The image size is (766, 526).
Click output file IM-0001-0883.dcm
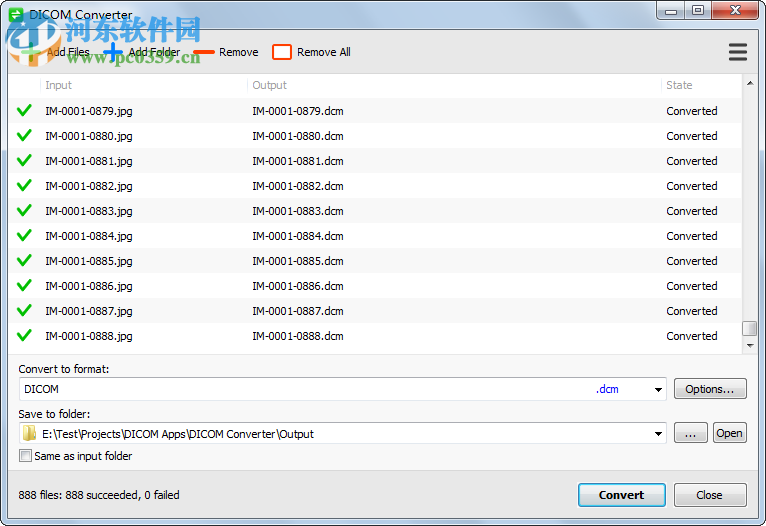coord(298,211)
